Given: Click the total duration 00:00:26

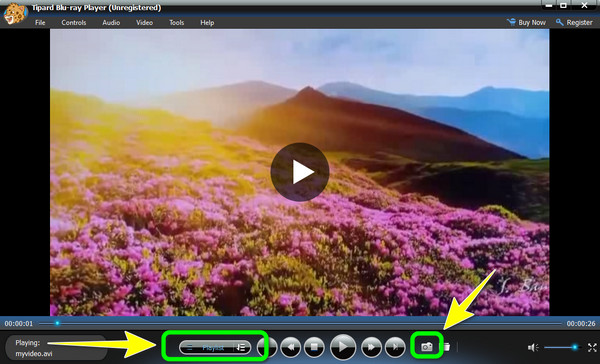Looking at the screenshot, I should pos(581,324).
